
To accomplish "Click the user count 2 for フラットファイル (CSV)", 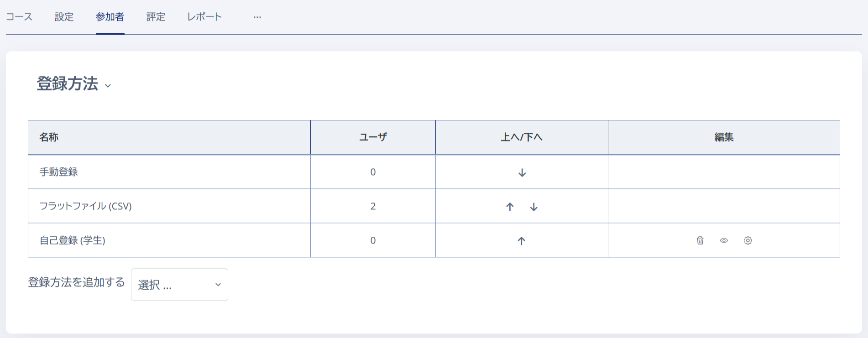I will point(373,206).
